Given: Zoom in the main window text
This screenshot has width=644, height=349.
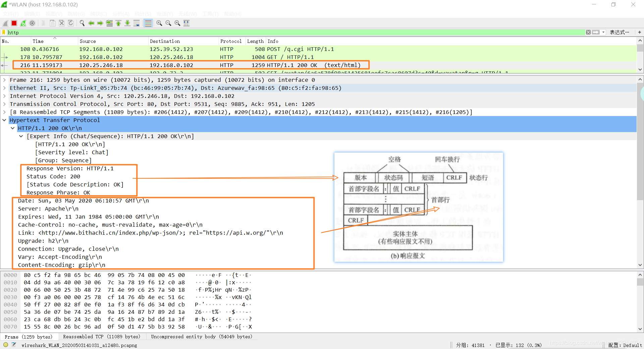Looking at the screenshot, I should pos(159,23).
